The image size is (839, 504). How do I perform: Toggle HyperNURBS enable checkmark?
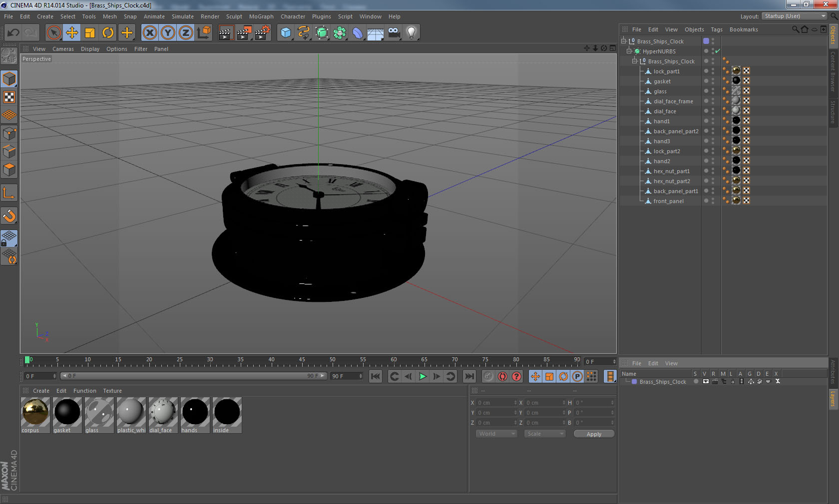click(x=718, y=51)
